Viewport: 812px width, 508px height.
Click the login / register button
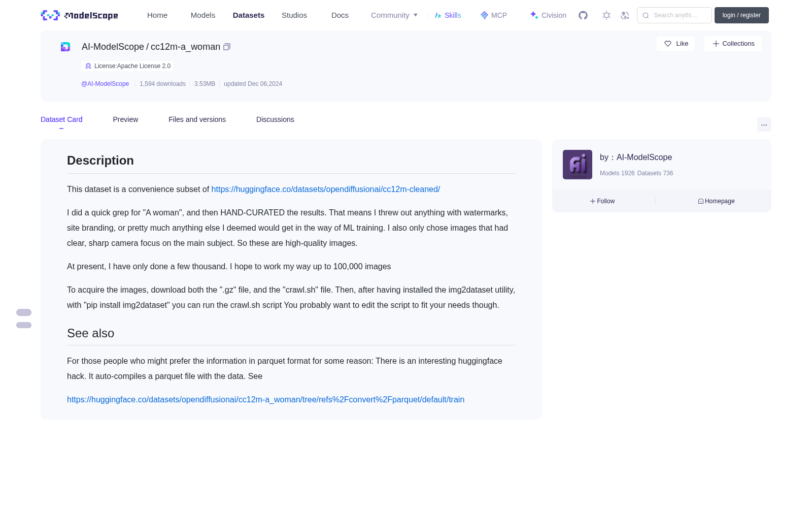point(741,15)
